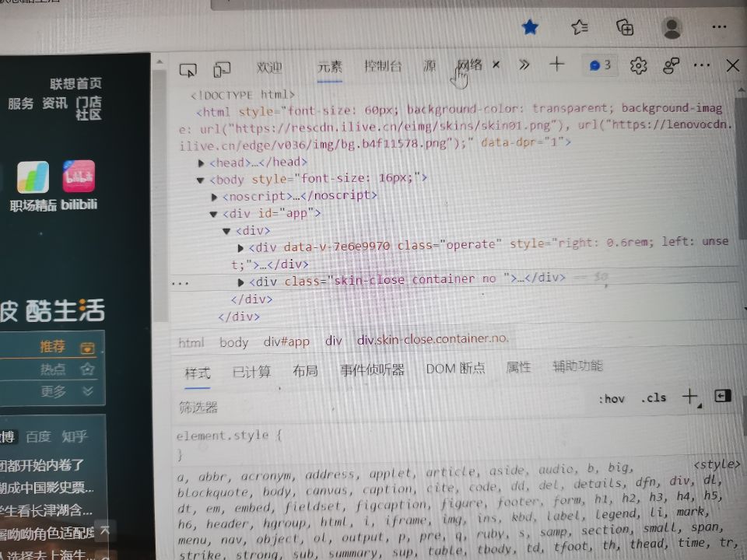Screen dimensions: 747x560
Task: Toggle device emulation icon in DevTools
Action: pyautogui.click(x=222, y=69)
